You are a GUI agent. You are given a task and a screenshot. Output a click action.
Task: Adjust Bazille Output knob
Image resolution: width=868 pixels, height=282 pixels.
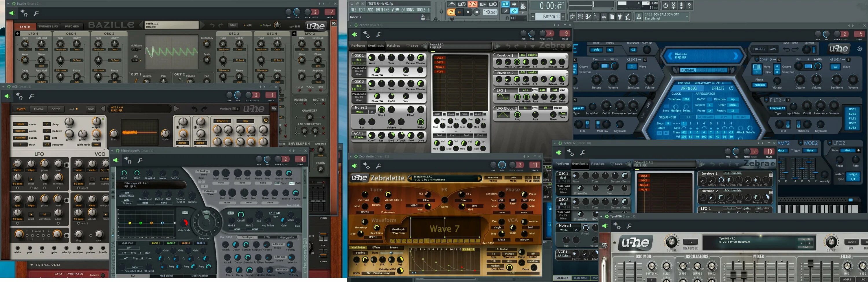tap(277, 25)
